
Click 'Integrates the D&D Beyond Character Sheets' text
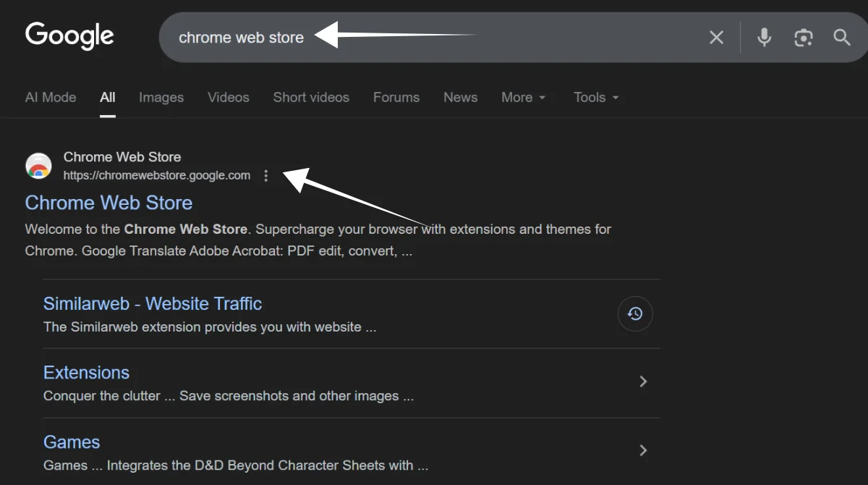[236, 465]
